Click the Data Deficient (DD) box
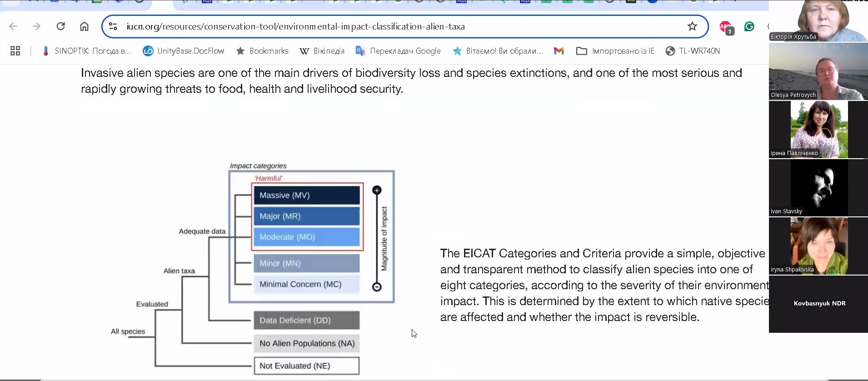 click(307, 320)
